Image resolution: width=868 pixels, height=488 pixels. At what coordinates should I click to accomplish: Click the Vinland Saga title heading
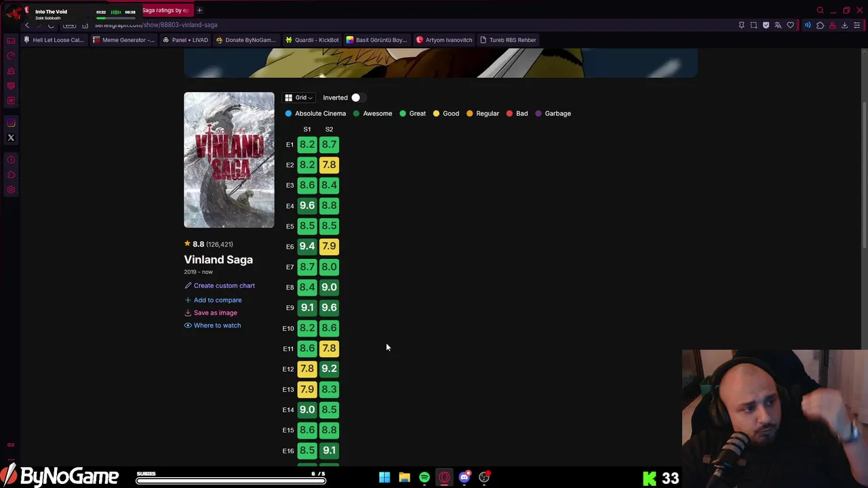click(218, 260)
